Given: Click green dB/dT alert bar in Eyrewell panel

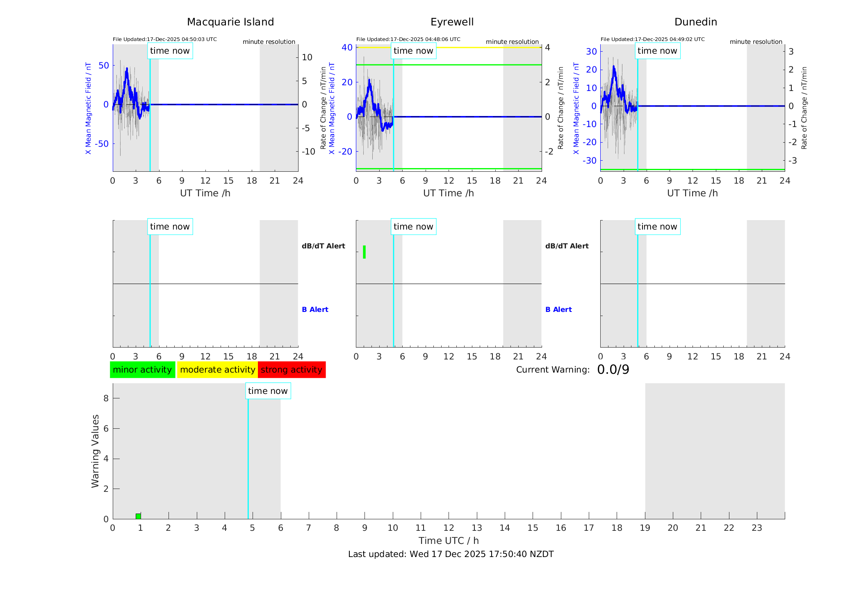Looking at the screenshot, I should [364, 252].
